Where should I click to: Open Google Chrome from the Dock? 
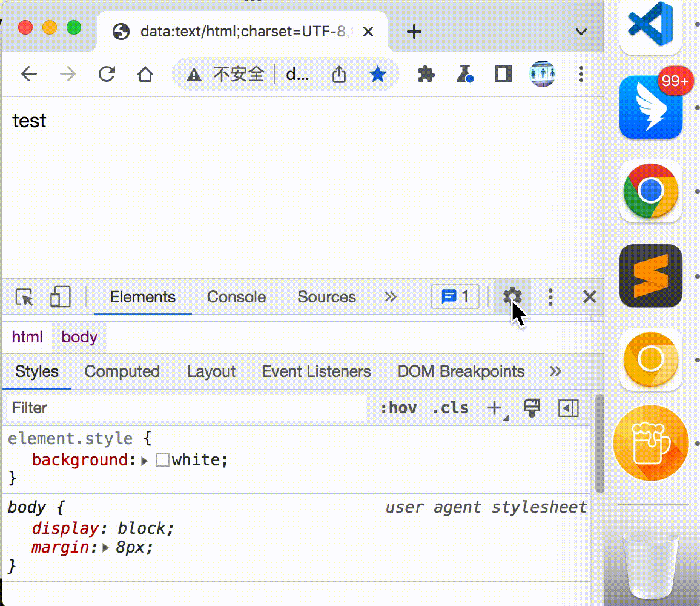pos(650,191)
